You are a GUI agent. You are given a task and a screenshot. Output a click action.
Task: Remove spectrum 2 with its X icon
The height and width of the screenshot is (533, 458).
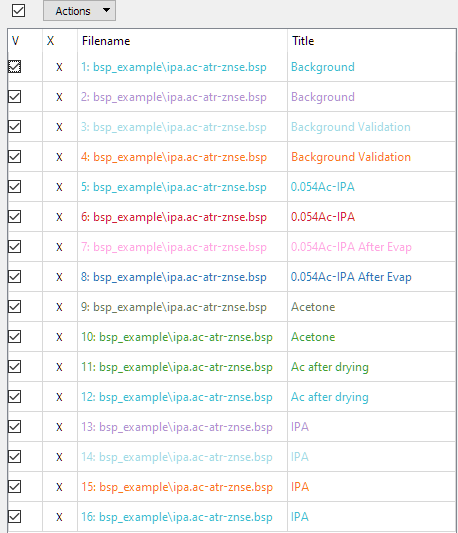[x=59, y=97]
